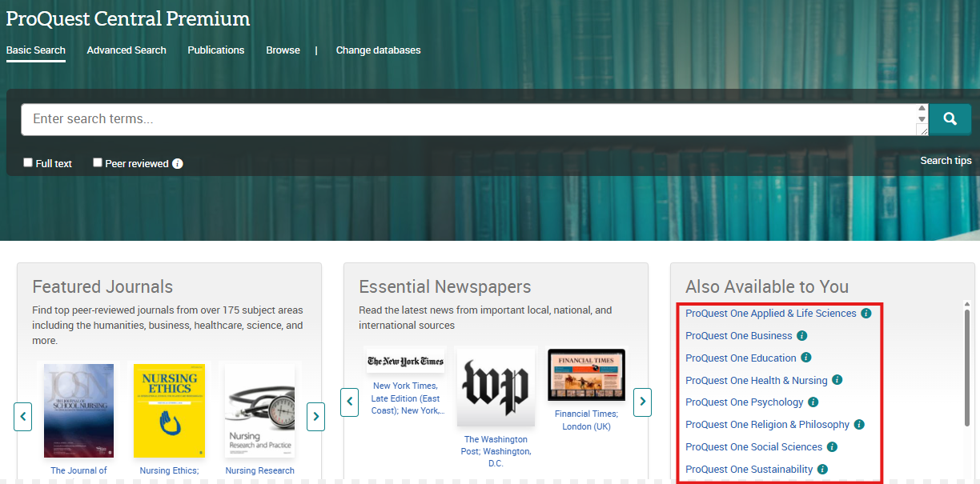980x484 pixels.
Task: Click info icon beside Peer reviewed
Action: tap(178, 163)
